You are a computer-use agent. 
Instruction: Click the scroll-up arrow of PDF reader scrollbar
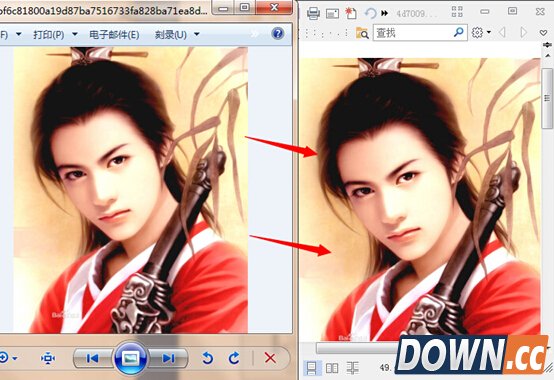click(548, 56)
